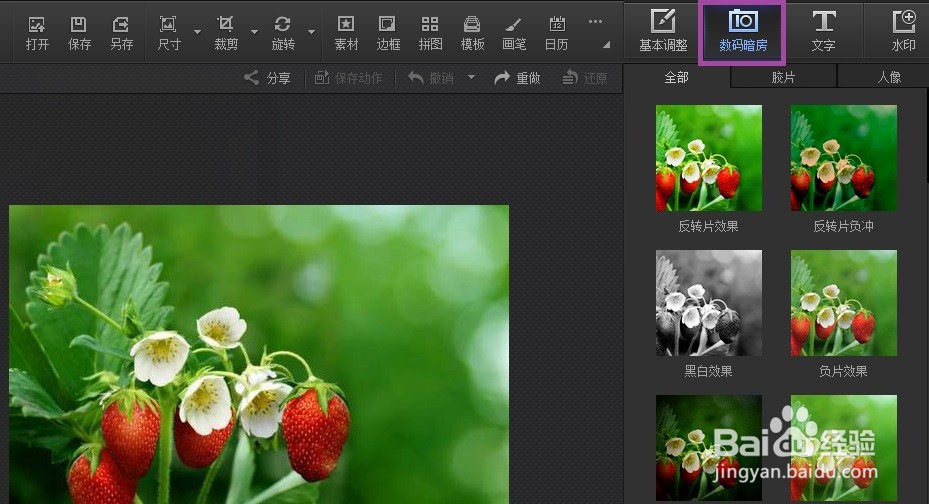Expand the 旋转 dropdown arrow
Viewport: 929px width, 504px height.
point(311,32)
